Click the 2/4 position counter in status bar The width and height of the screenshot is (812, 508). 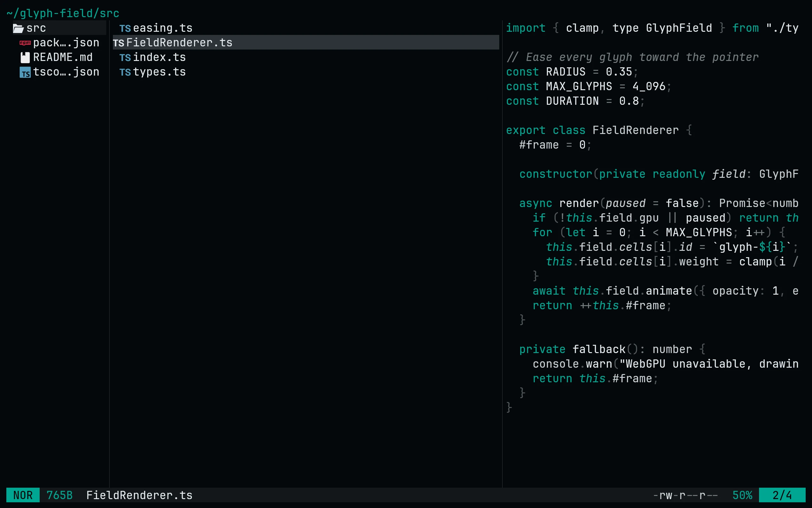[x=782, y=495]
